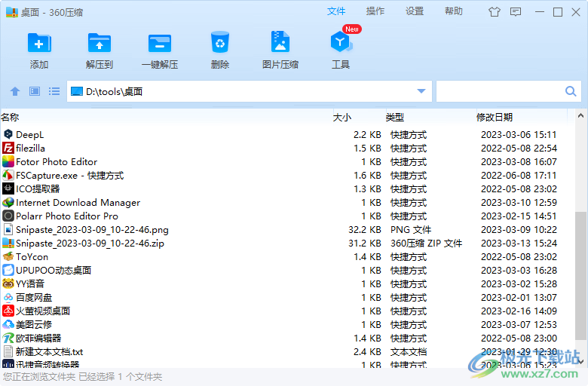
Task: Click the 删除 (Delete) recycle icon
Action: tap(220, 42)
